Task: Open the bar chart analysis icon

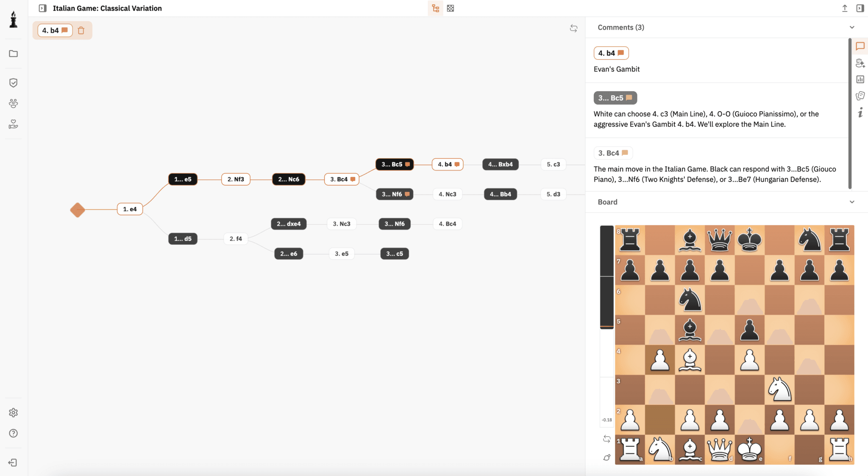Action: pos(860,79)
